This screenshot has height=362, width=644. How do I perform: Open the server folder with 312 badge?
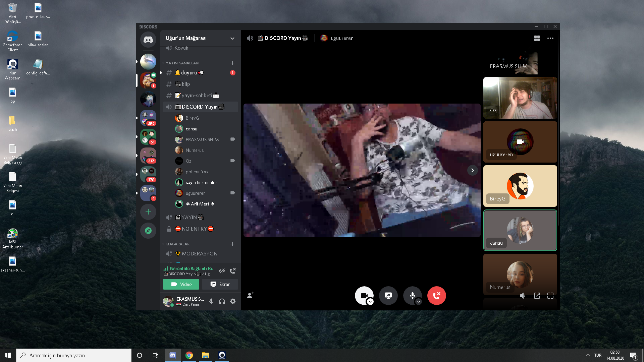point(148,156)
